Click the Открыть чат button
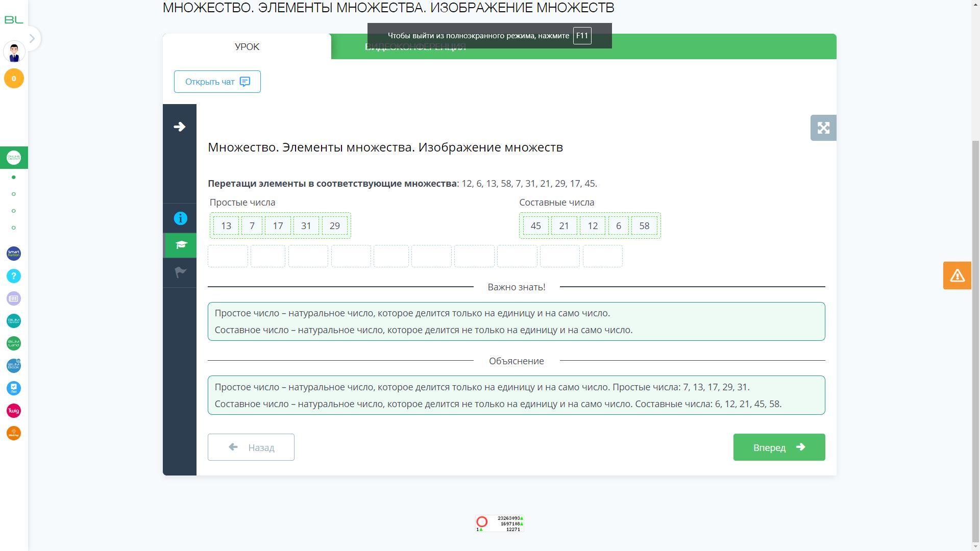980x551 pixels. click(x=217, y=82)
